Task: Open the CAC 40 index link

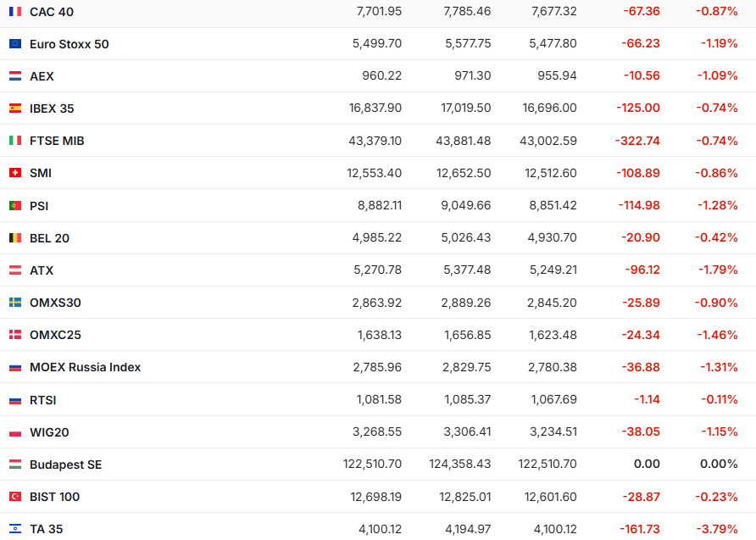Action: pos(50,12)
